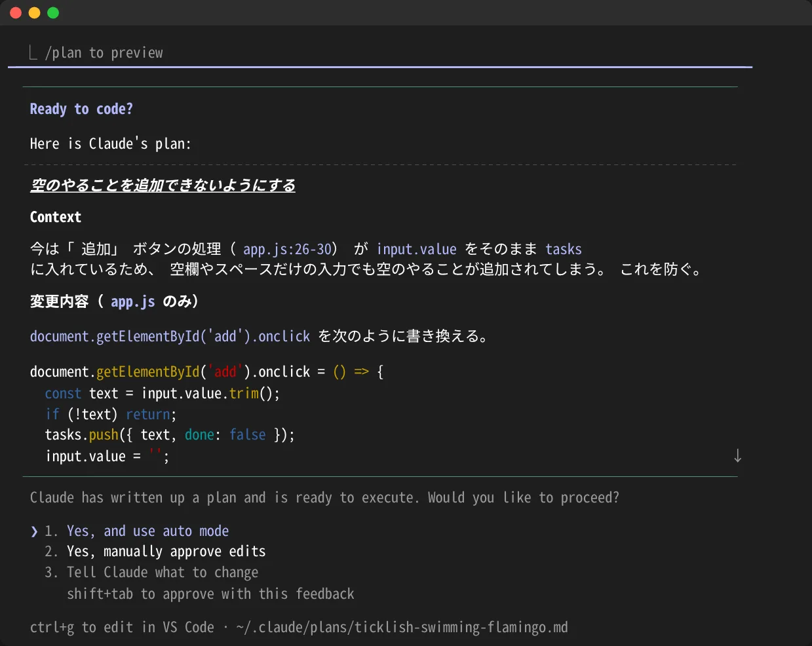Click the "app.js:26-30" file reference
The height and width of the screenshot is (646, 812).
click(287, 249)
